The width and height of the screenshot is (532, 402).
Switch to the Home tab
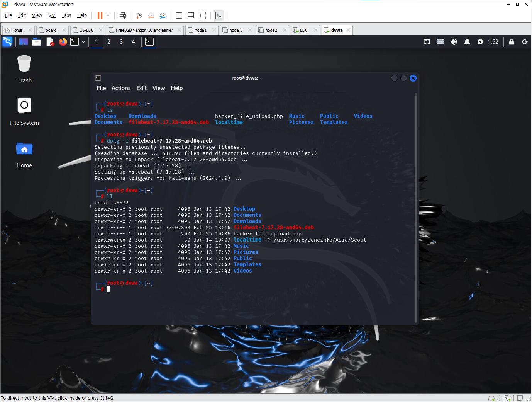pos(17,30)
